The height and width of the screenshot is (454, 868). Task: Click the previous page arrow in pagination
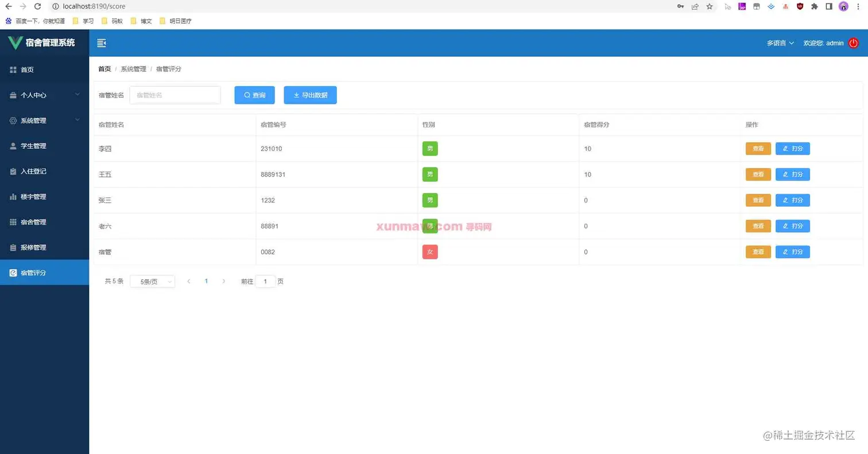coord(189,282)
